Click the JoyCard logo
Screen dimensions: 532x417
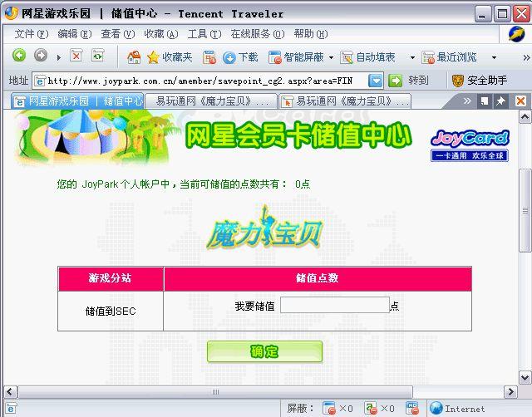[470, 145]
